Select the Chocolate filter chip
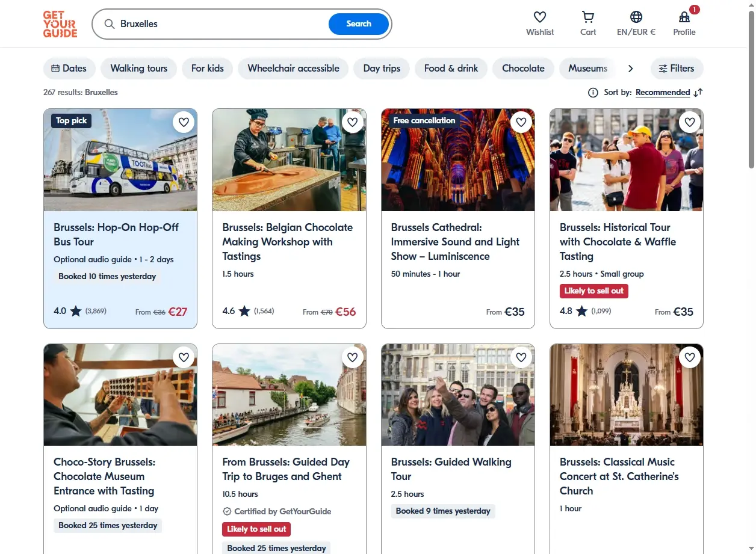This screenshot has height=554, width=756. click(x=524, y=69)
